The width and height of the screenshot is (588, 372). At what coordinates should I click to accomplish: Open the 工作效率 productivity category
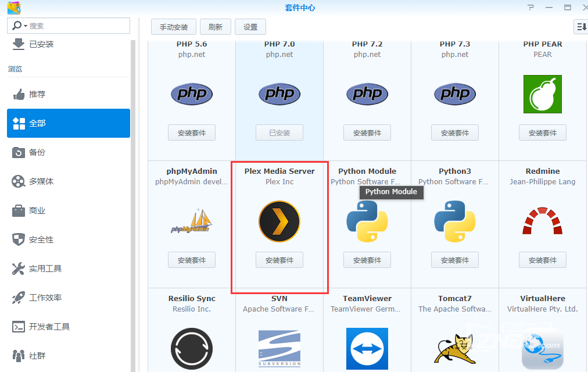tap(69, 298)
